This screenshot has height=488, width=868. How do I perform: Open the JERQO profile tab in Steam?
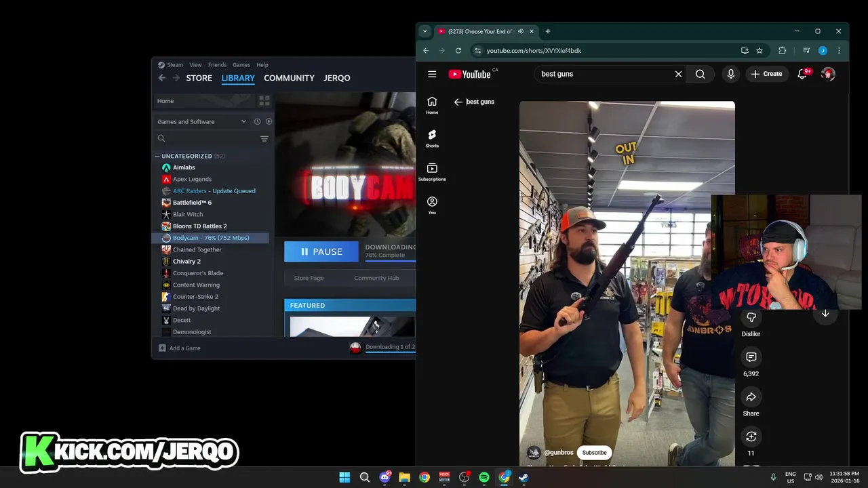(337, 78)
